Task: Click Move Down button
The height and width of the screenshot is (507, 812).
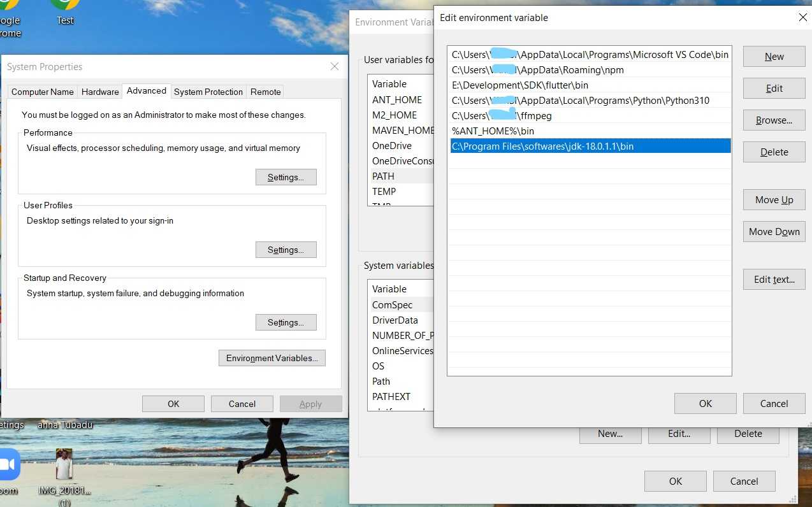Action: click(x=774, y=231)
